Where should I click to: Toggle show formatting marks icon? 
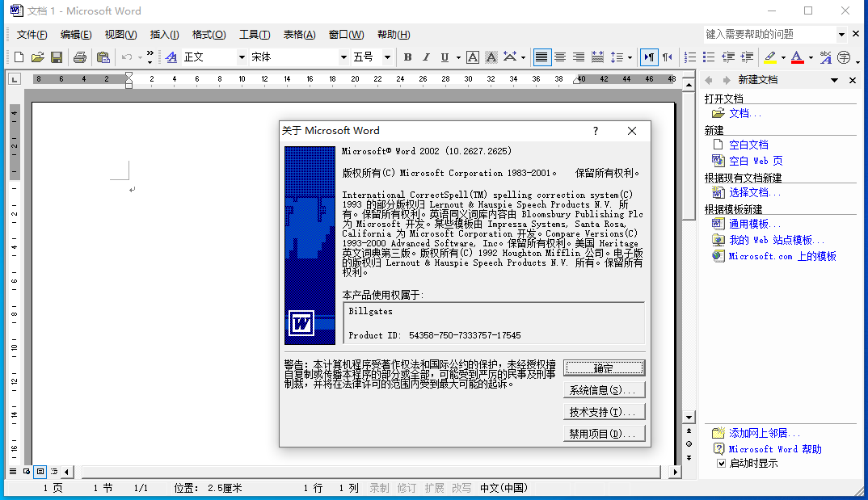tap(649, 57)
